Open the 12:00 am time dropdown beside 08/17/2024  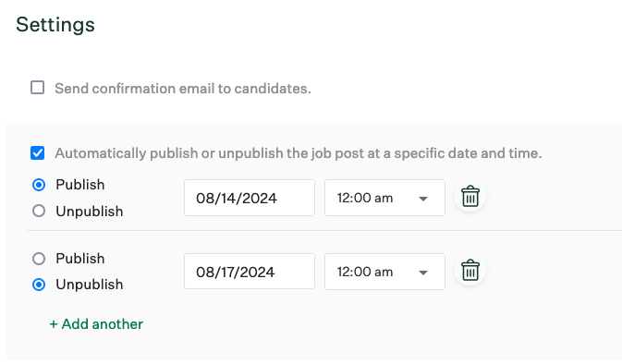384,272
